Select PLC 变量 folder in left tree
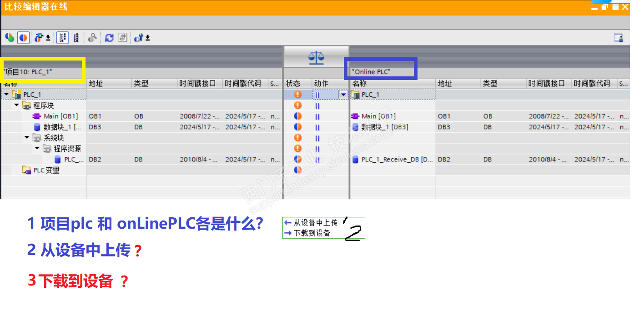 pyautogui.click(x=46, y=170)
